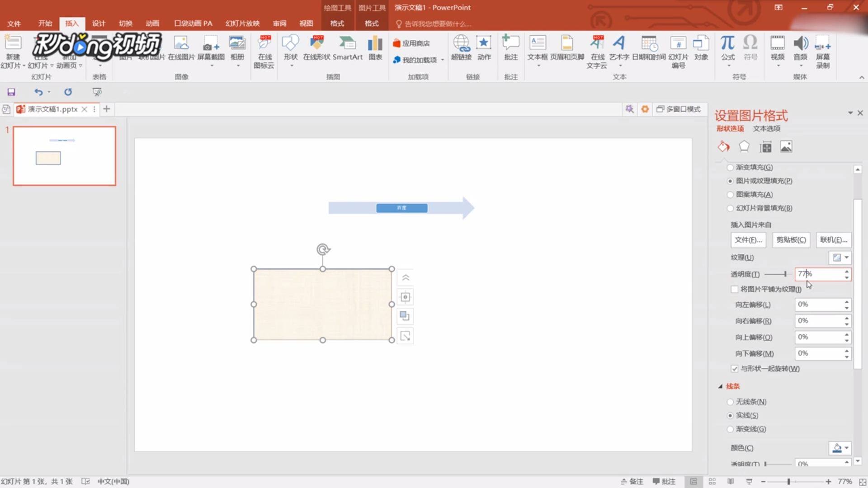Open Text Options (文本选项) tab in pane
The image size is (868, 488).
(x=766, y=129)
